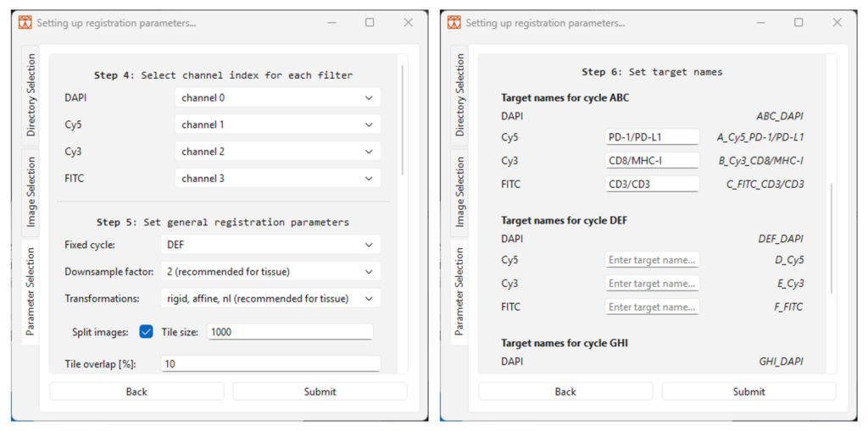
Task: Click the scrollbar in the target names panel
Action: click(x=832, y=237)
